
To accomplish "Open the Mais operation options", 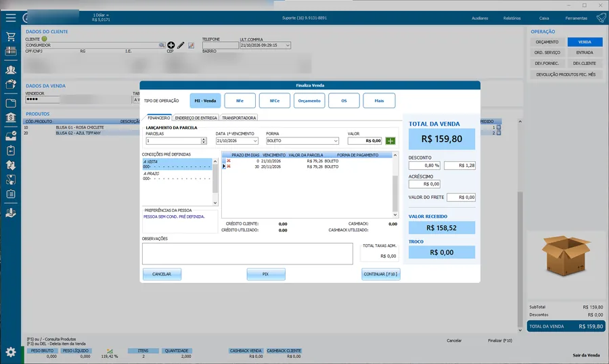I will click(379, 101).
